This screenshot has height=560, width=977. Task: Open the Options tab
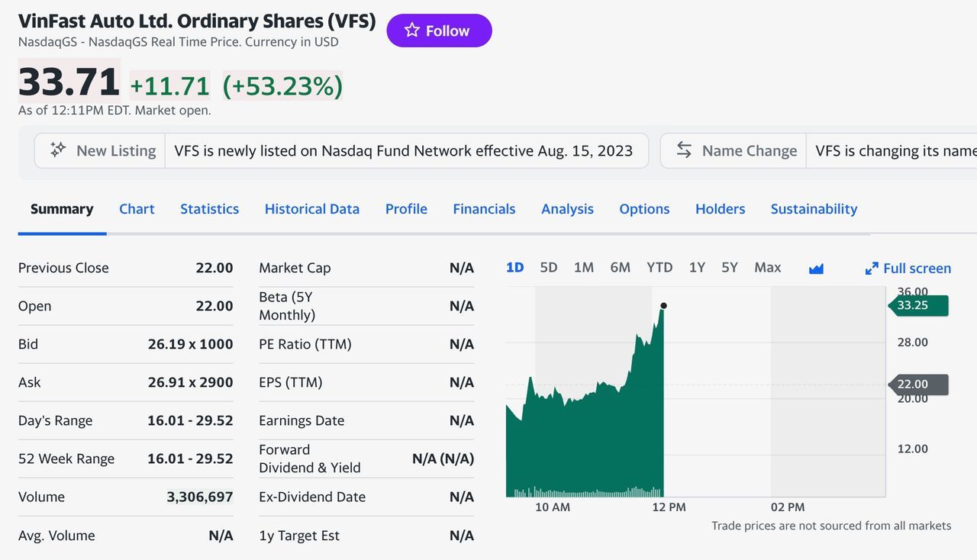pyautogui.click(x=644, y=209)
